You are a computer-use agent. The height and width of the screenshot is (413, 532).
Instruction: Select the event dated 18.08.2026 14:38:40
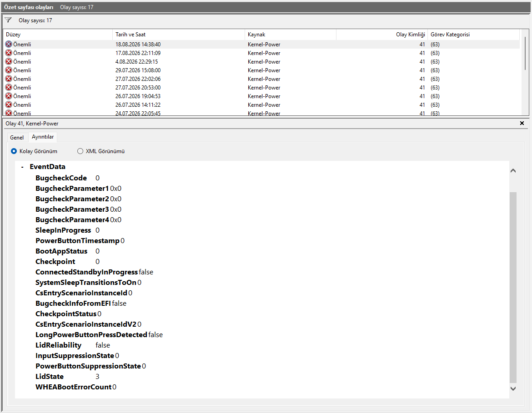point(261,44)
